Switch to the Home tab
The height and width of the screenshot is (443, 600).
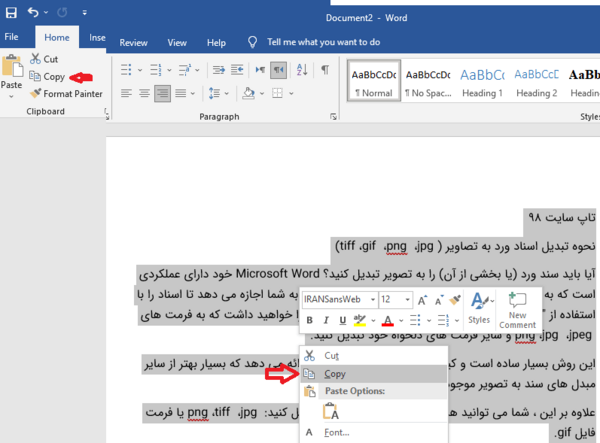pos(57,37)
